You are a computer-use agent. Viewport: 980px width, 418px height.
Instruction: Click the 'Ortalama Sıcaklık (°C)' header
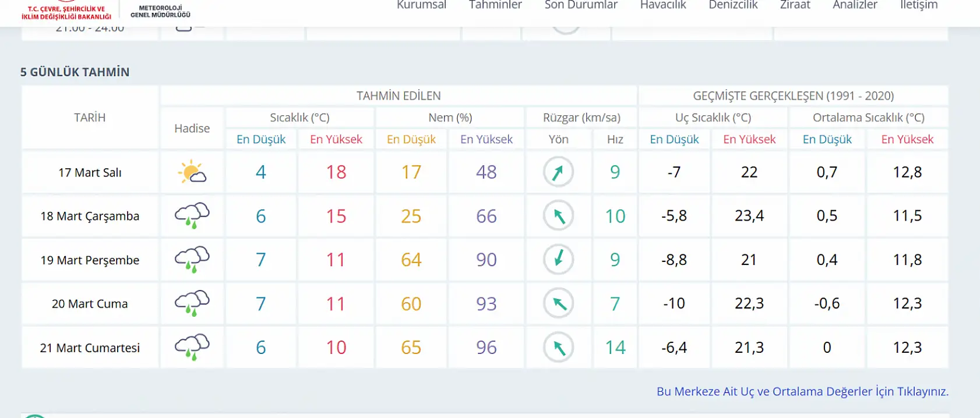(869, 118)
